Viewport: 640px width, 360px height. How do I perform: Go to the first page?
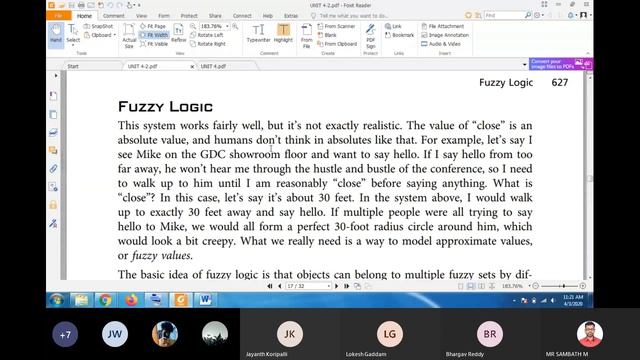(270, 286)
